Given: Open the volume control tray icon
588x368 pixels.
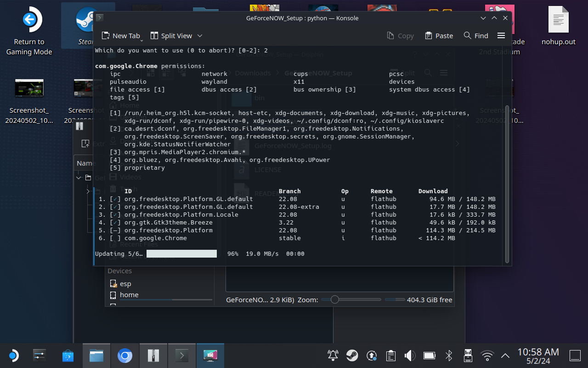Looking at the screenshot, I should pos(410,355).
